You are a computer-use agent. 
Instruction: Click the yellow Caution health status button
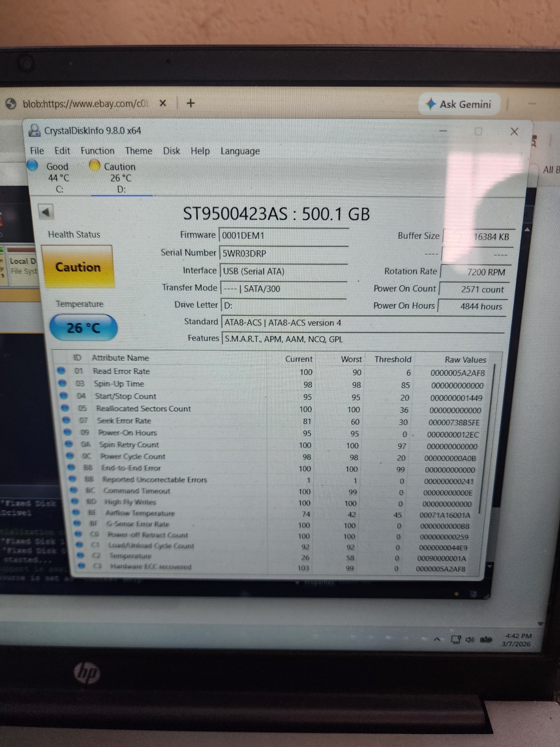coord(78,267)
